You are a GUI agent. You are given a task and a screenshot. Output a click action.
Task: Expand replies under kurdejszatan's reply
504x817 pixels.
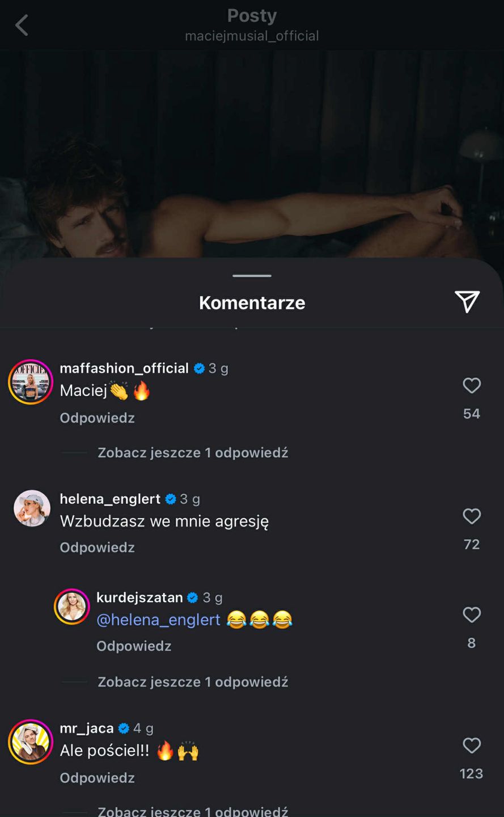(193, 681)
